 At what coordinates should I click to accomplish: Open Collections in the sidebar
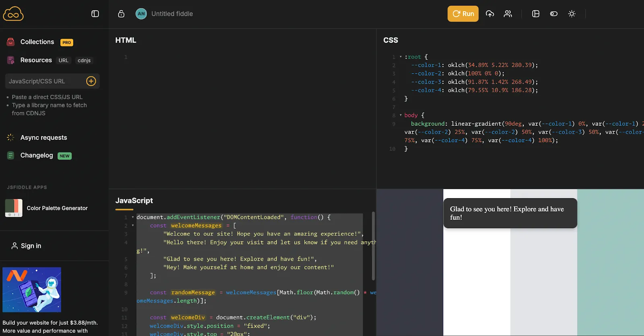(x=37, y=42)
